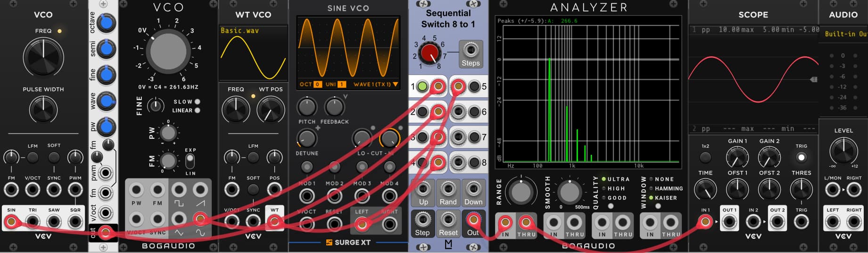The image size is (868, 253).
Task: Click the V/OCT input port on VCV VCO
Action: [33, 190]
